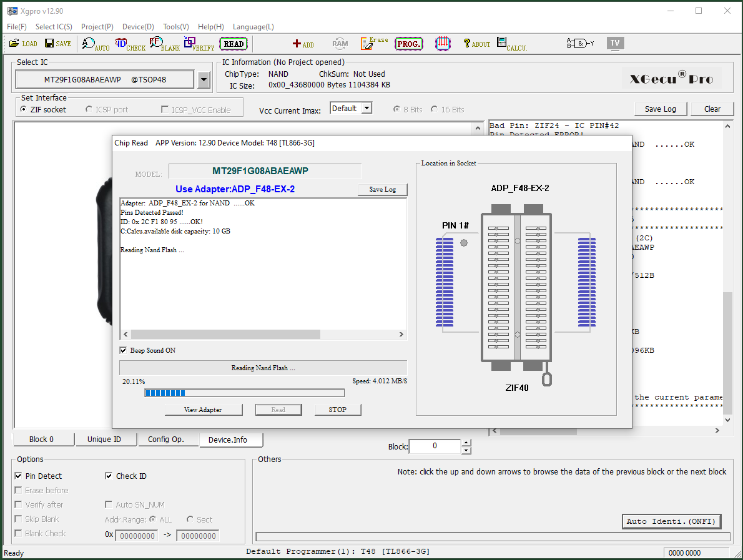Click the AUTO search IC icon
Viewport: 743px width, 560px height.
pyautogui.click(x=96, y=44)
